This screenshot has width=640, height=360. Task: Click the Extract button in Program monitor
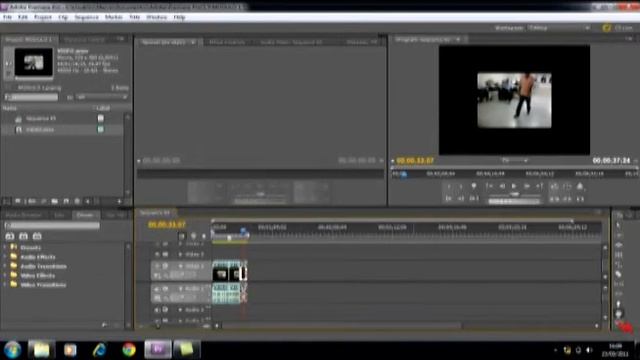pos(567,199)
